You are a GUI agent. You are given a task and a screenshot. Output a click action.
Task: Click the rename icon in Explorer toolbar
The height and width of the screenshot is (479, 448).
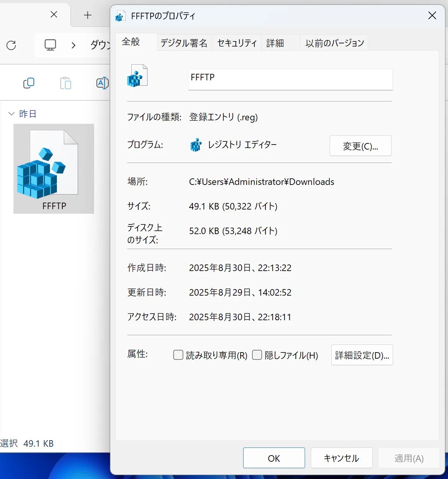click(102, 83)
